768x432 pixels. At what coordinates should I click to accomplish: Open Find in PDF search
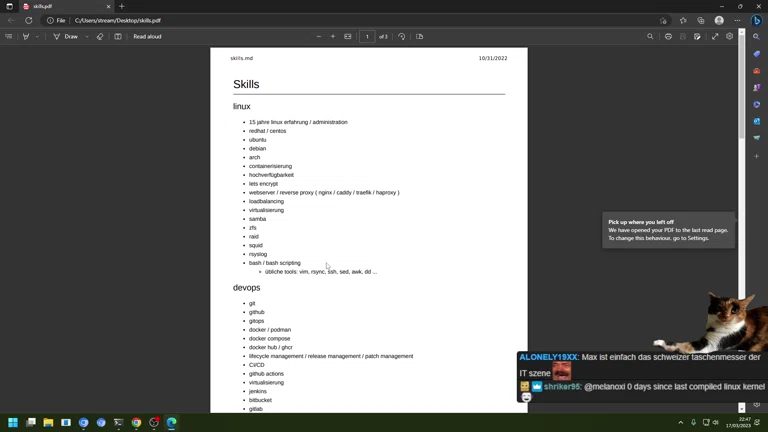650,37
